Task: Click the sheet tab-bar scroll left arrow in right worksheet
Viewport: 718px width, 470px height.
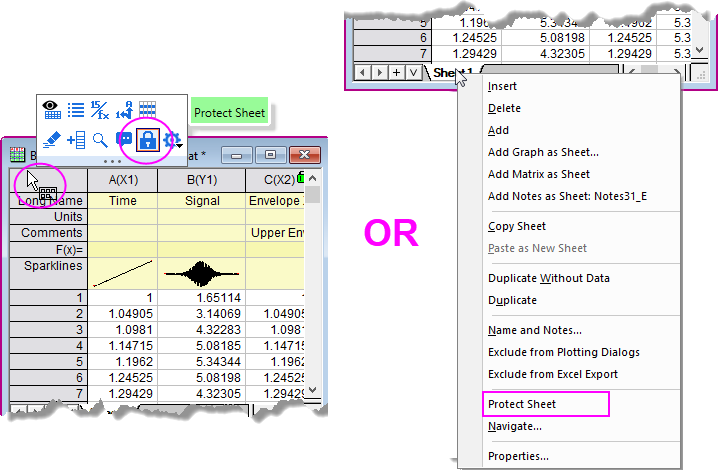Action: [x=632, y=72]
